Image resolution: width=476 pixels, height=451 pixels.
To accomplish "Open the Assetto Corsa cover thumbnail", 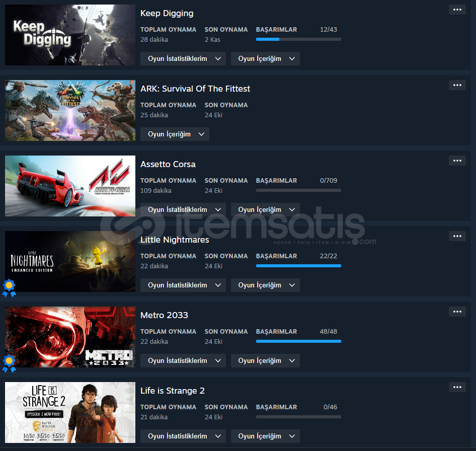I will [70, 186].
